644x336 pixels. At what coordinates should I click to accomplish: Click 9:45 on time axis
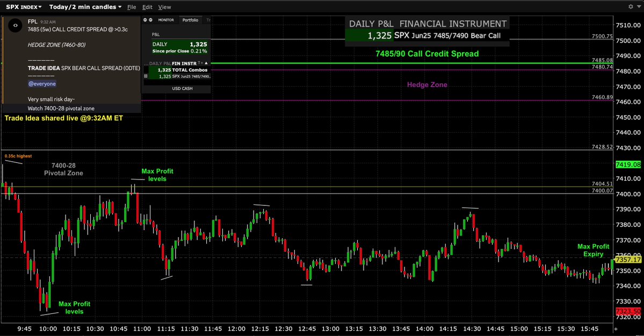[24, 328]
